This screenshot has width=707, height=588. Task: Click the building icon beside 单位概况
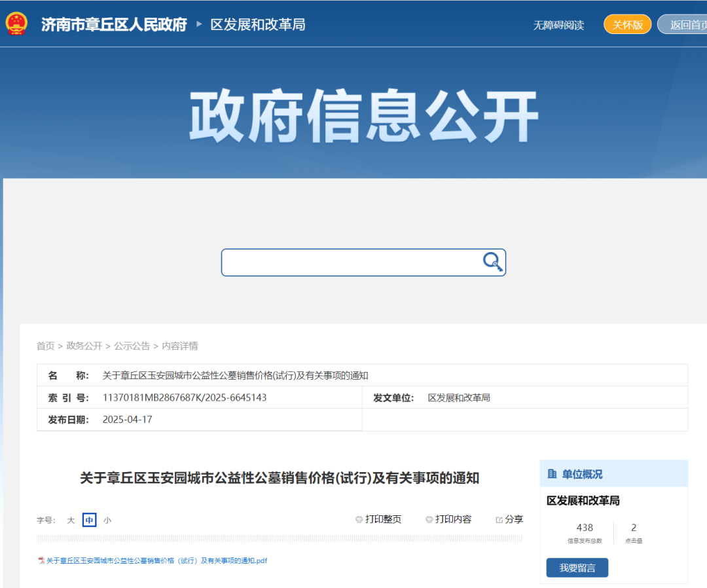click(552, 474)
